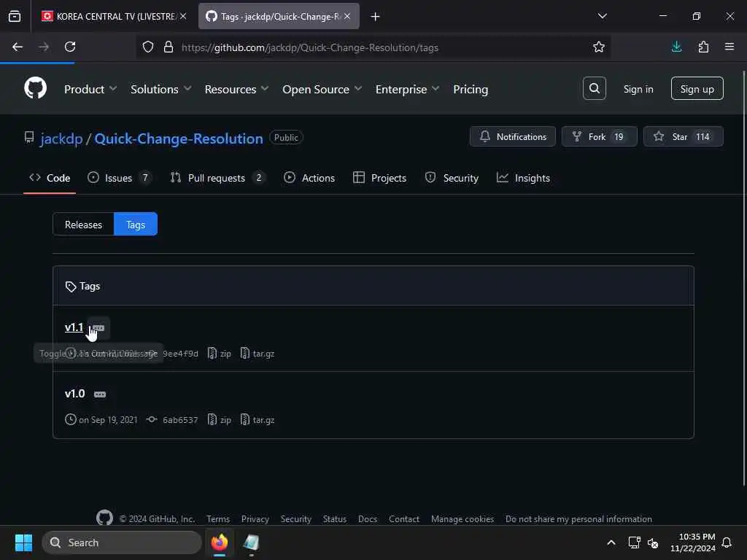747x560 pixels.
Task: Open the Firefox View icon
Action: point(15,17)
